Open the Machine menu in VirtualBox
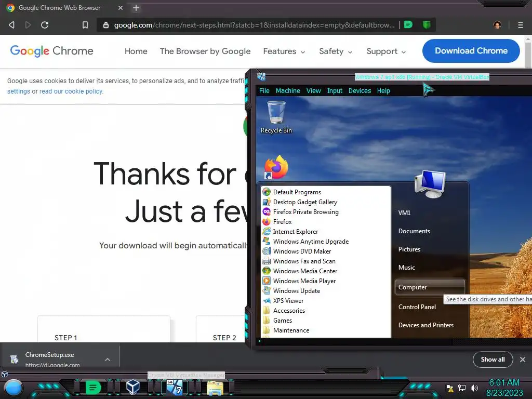Image resolution: width=532 pixels, height=399 pixels. (x=288, y=90)
